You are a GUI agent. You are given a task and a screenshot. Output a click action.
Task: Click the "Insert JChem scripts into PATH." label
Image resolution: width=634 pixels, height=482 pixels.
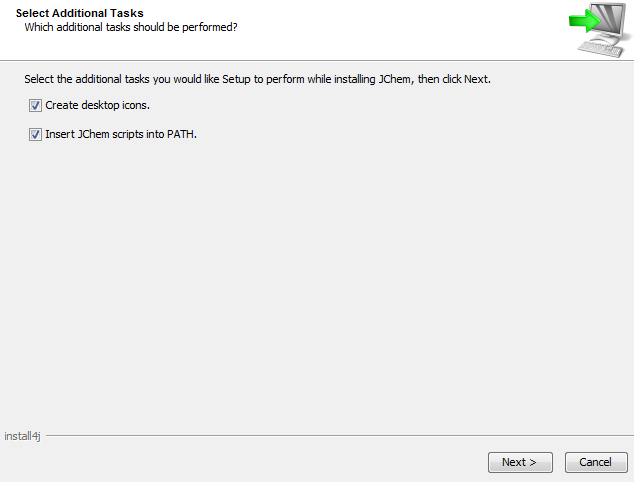(121, 134)
